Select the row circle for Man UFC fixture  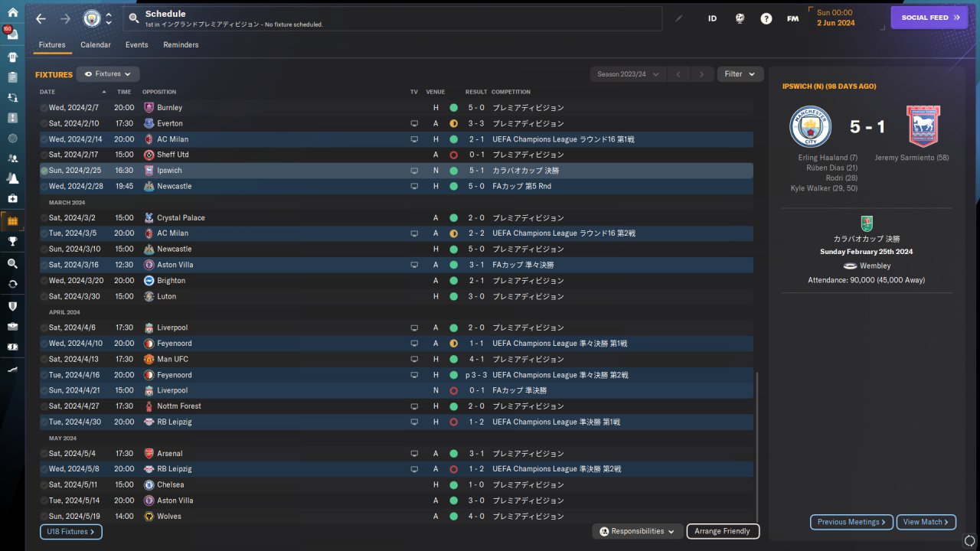click(44, 359)
